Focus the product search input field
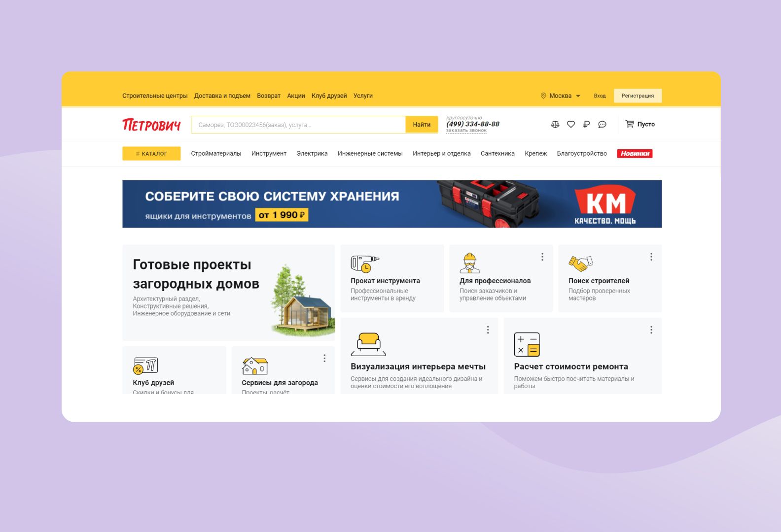This screenshot has height=532, width=781. coord(298,125)
